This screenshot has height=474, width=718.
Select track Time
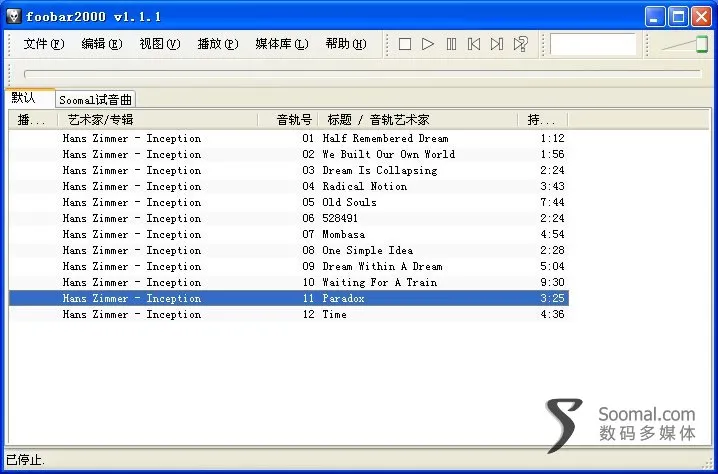[x=289, y=314]
